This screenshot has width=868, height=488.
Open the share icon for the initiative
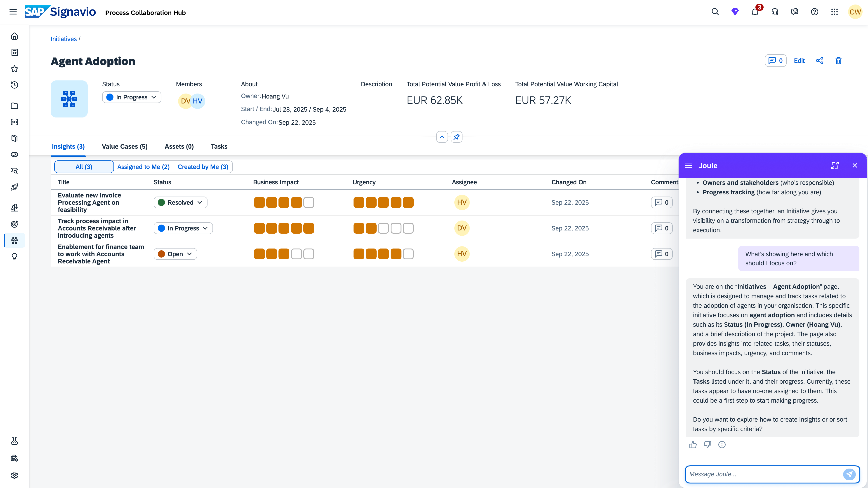pos(819,61)
